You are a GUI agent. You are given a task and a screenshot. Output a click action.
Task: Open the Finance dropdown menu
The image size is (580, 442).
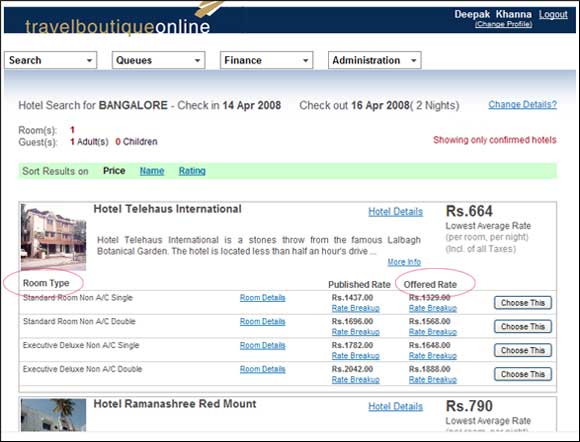266,60
